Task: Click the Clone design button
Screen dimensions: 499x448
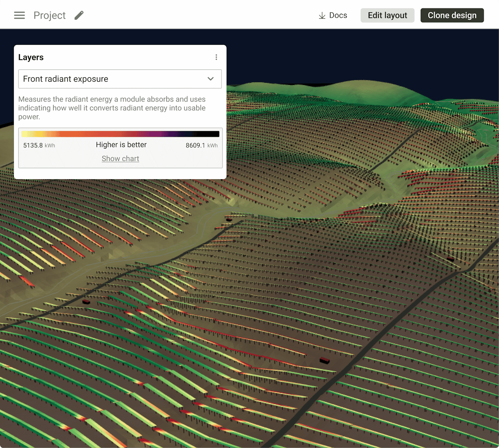Action: (x=452, y=15)
